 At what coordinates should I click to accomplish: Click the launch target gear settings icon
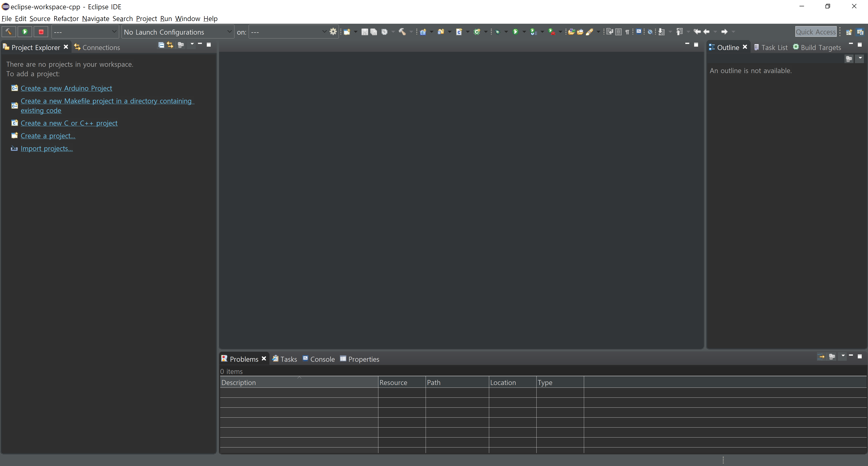tap(333, 32)
